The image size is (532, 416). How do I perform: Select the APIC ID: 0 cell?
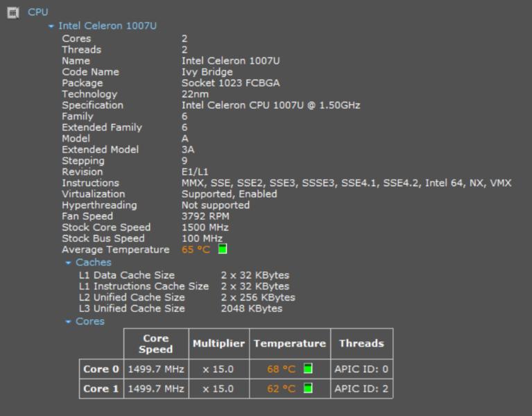[361, 369]
